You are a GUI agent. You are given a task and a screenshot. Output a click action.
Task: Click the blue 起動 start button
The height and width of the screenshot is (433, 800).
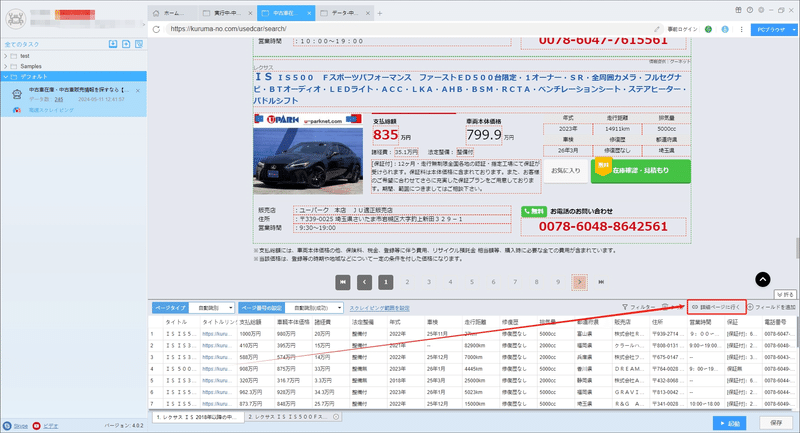(x=730, y=423)
